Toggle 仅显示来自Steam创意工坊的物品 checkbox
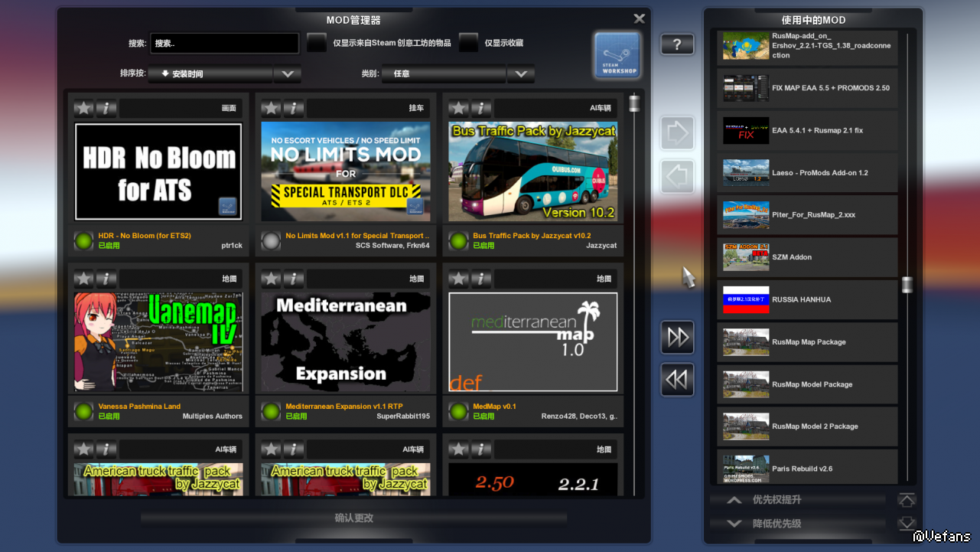The image size is (980, 552). click(x=317, y=43)
